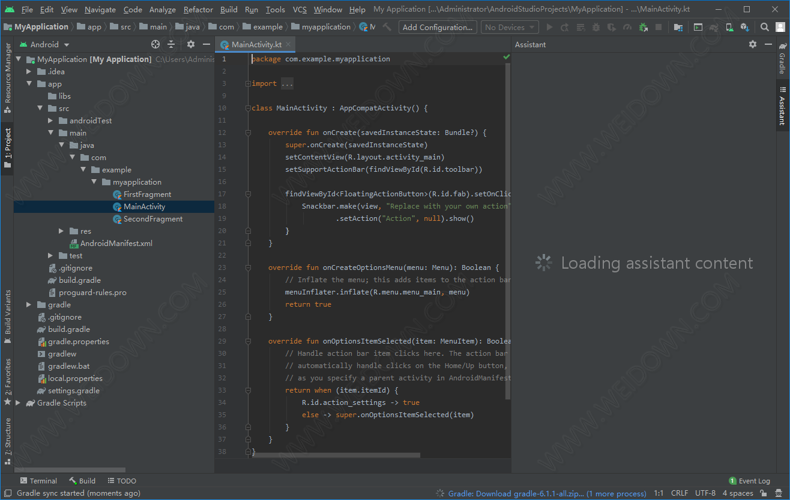Screen dimensions: 790x500
Task: Click the UTF-8 encoding in status bar
Action: 705,493
